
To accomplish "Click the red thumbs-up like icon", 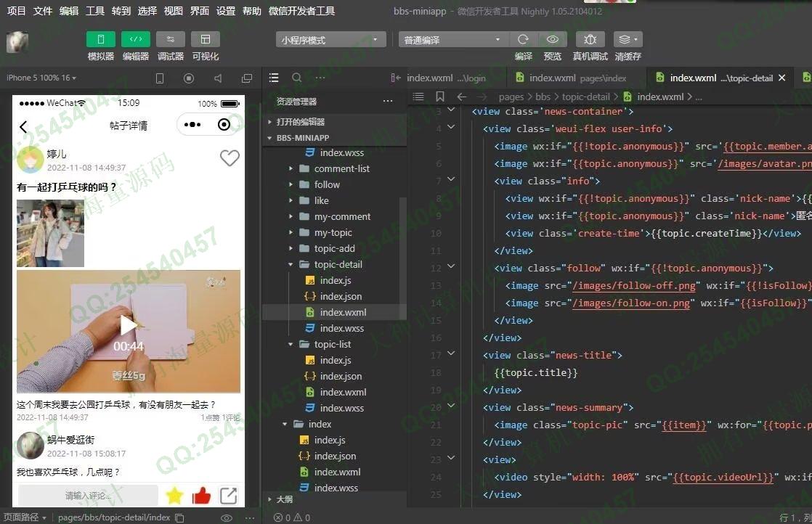I will point(201,496).
